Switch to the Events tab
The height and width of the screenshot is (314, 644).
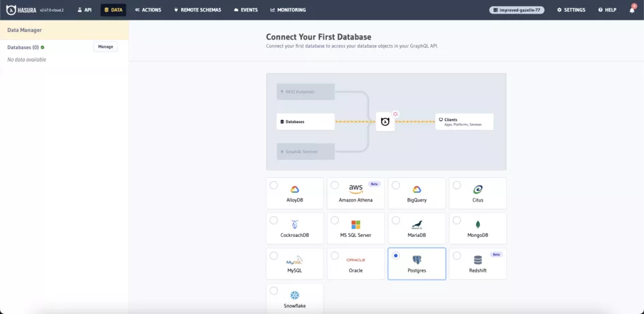pyautogui.click(x=246, y=10)
